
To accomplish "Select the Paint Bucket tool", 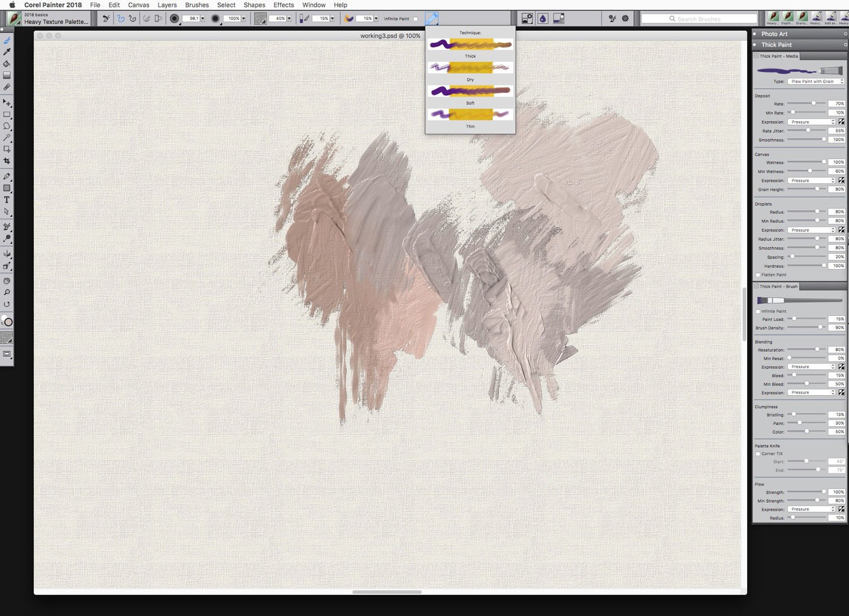I will pyautogui.click(x=7, y=64).
